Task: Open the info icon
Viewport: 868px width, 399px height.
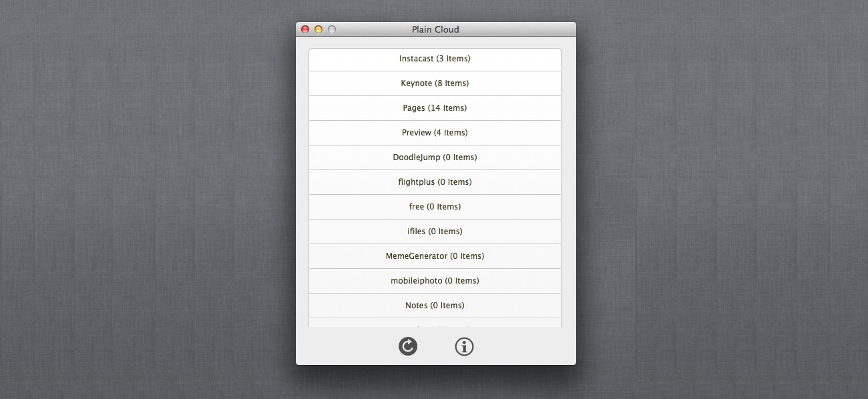Action: point(464,346)
